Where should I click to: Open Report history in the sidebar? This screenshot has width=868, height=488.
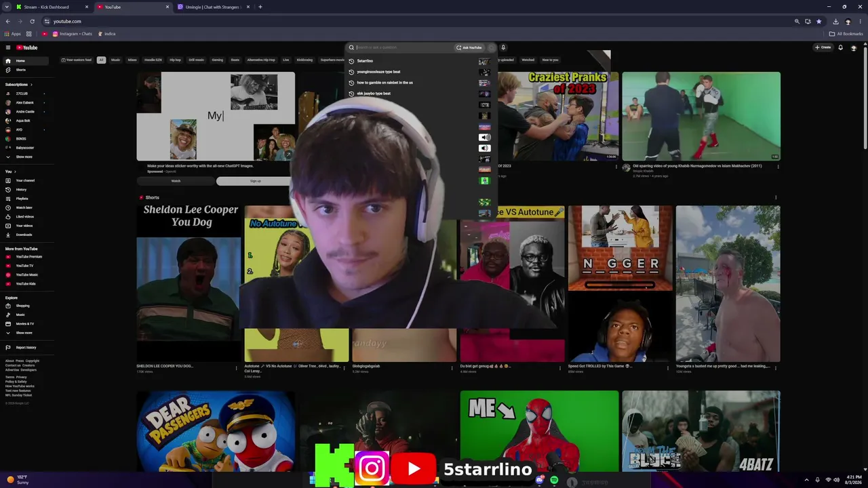pos(26,348)
